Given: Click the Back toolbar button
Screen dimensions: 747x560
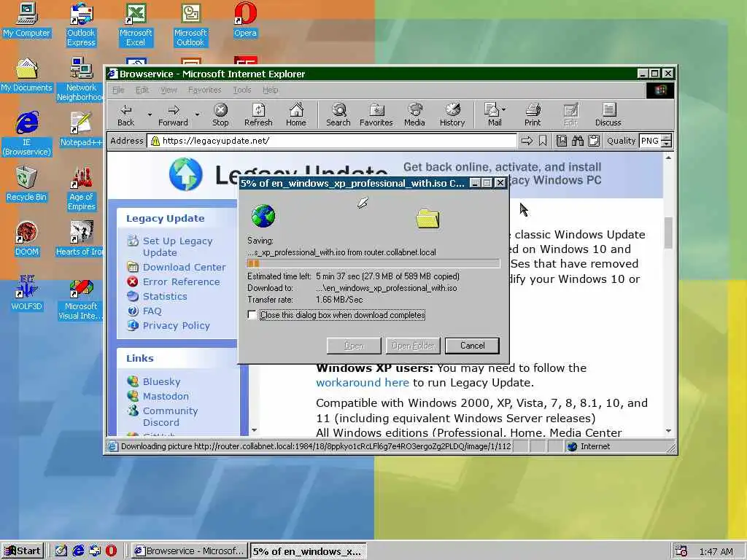Looking at the screenshot, I should [x=125, y=114].
